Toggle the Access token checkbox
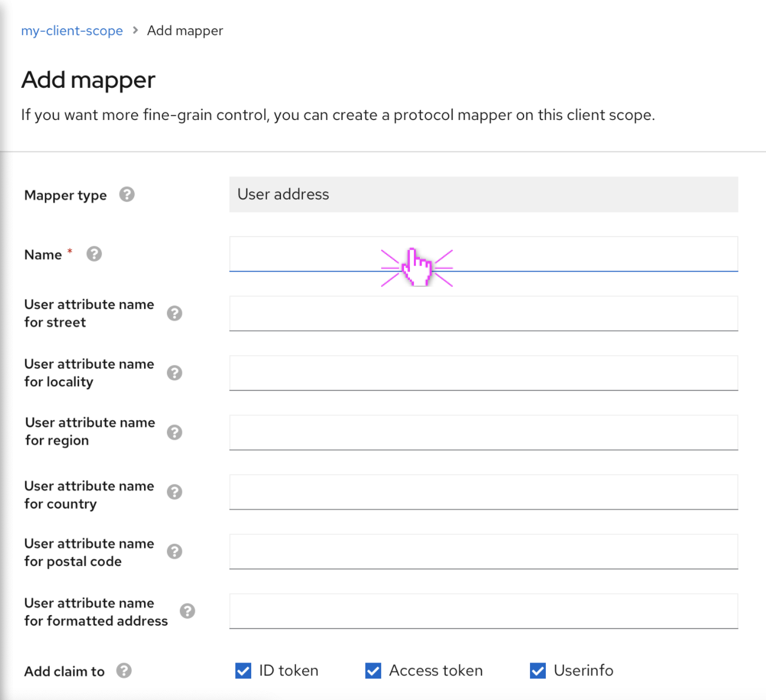Image resolution: width=766 pixels, height=700 pixels. [x=373, y=671]
